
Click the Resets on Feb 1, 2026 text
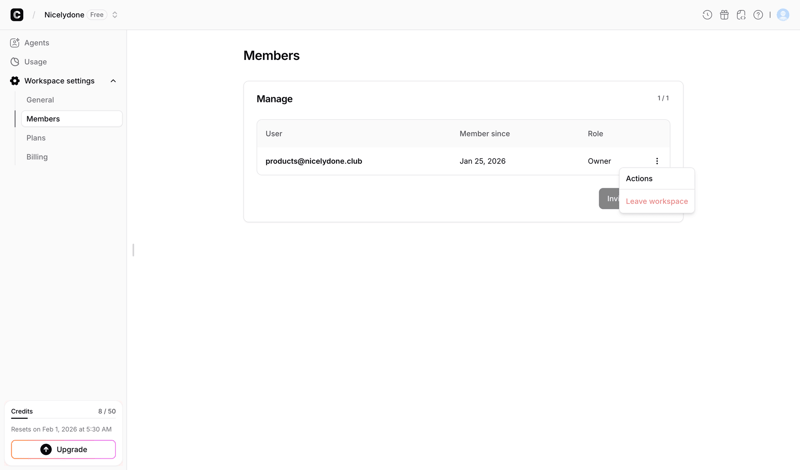[61, 429]
